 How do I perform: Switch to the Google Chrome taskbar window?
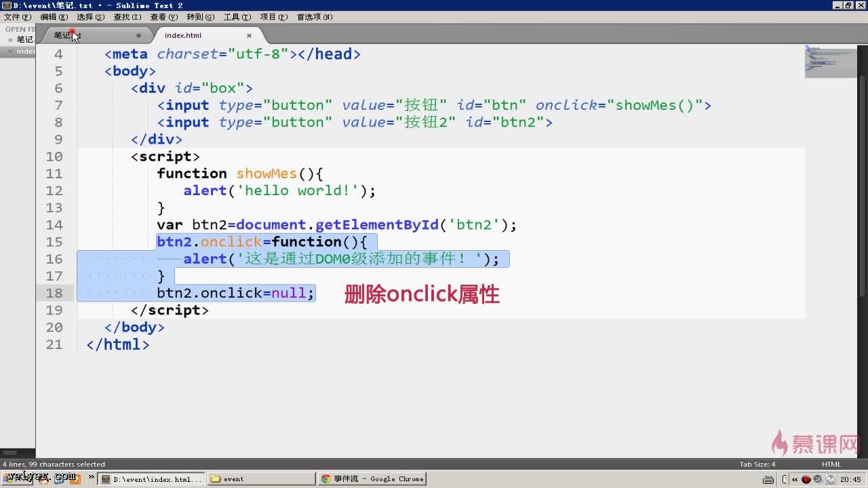coord(372,479)
